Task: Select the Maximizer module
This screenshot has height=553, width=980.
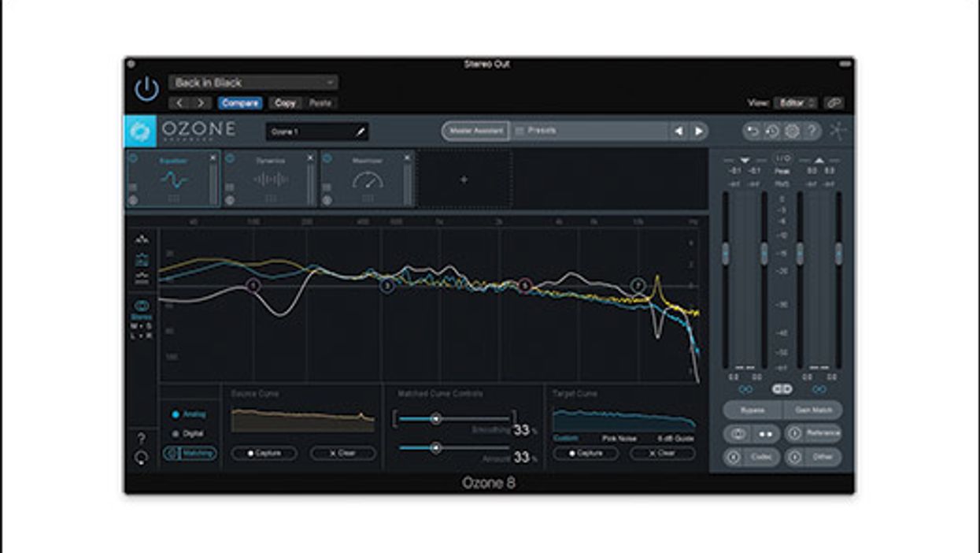Action: point(367,178)
